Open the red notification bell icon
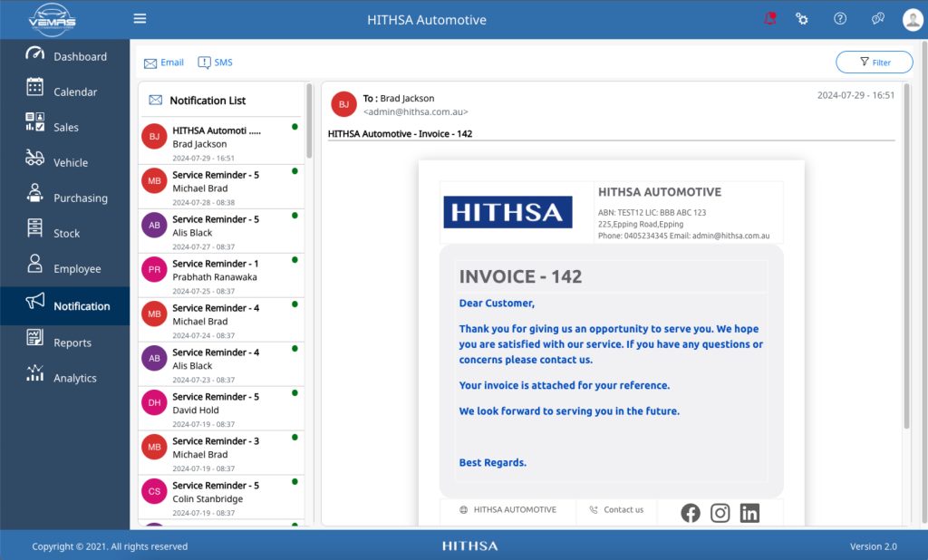Viewport: 928px width, 560px height. 770,18
